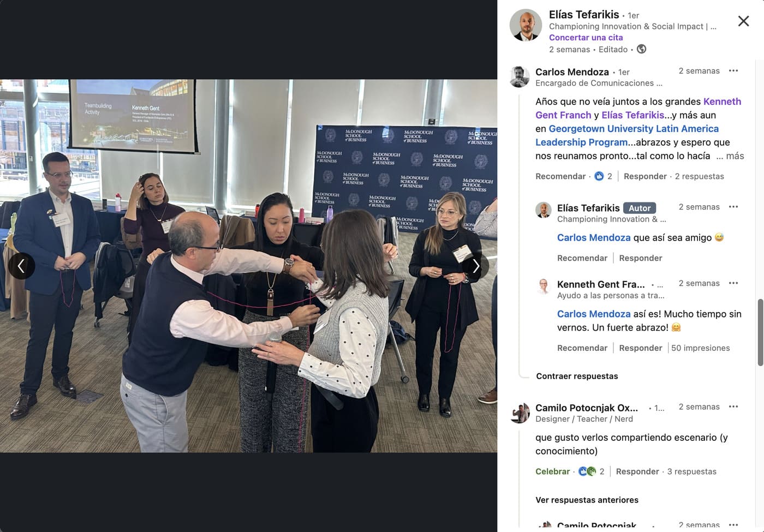
Task: Open options menu on Camilo Potocnjak's comment
Action: 733,407
